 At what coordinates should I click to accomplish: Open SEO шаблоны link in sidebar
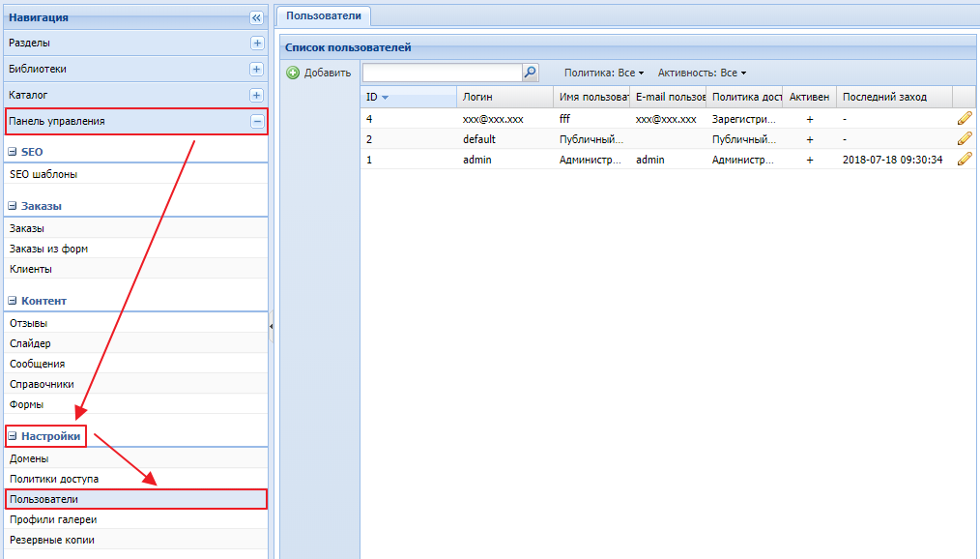pos(43,174)
